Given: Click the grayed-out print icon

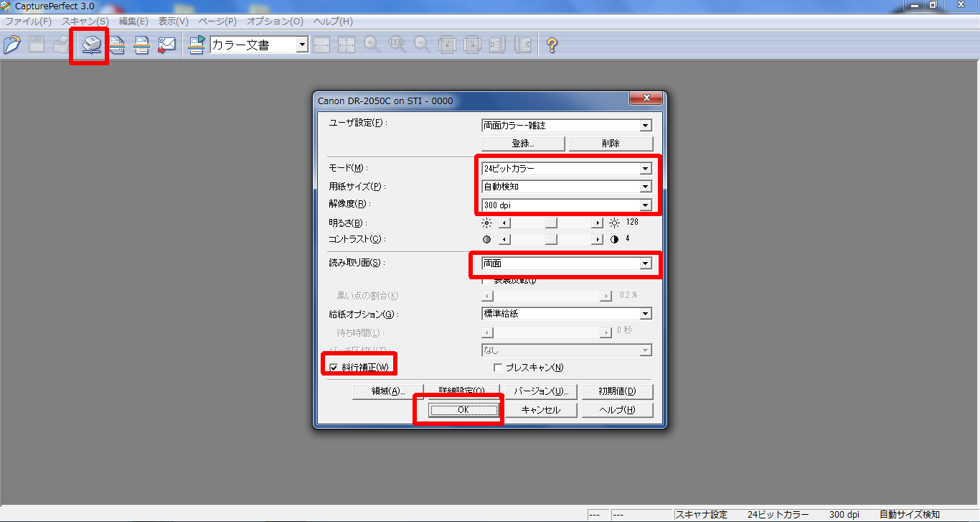Looking at the screenshot, I should [x=62, y=45].
